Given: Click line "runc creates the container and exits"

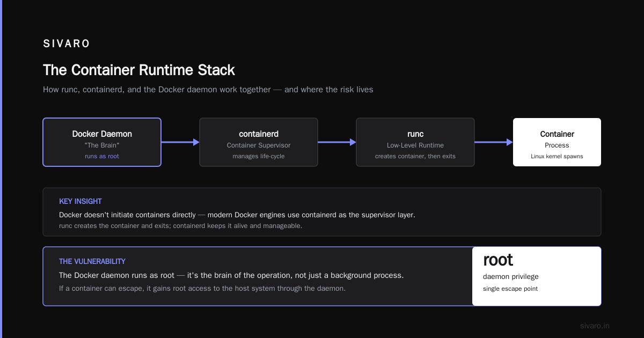Looking at the screenshot, I should 181,226.
